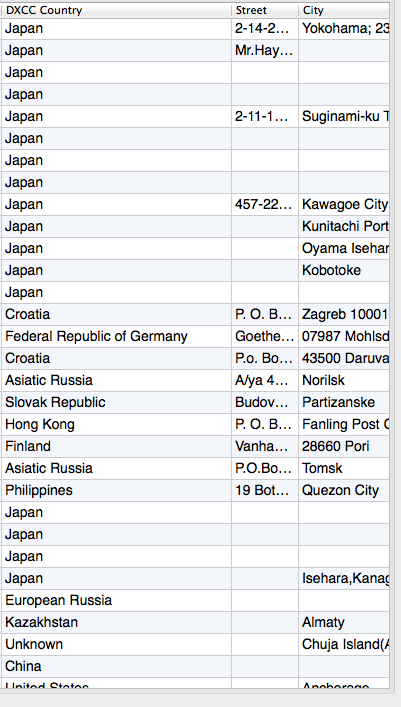Select the Kawagoe City cell

click(344, 204)
